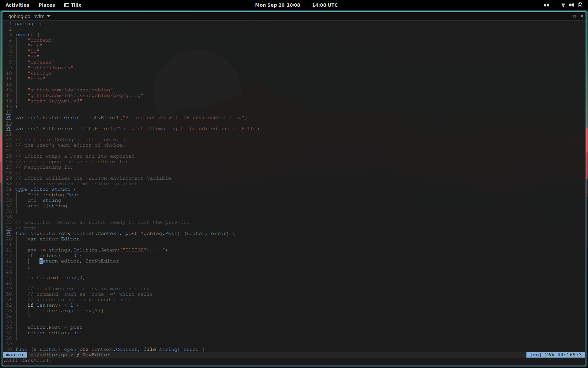
Task: Click the Tilix app icon in top bar
Action: pyautogui.click(x=67, y=5)
